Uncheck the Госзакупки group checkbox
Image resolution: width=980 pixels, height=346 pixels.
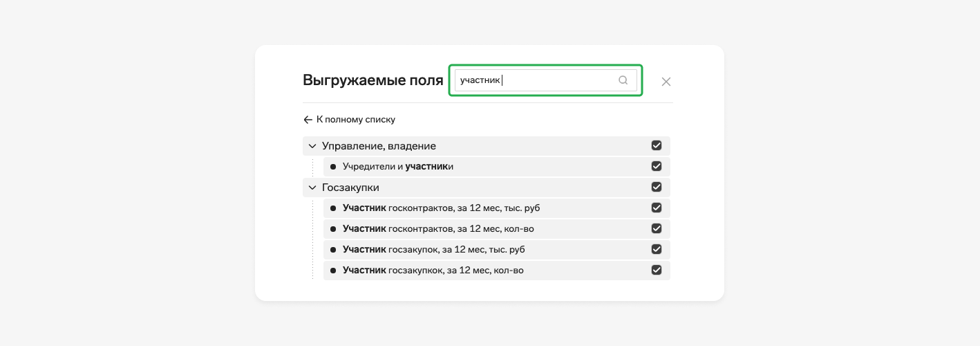[x=657, y=187]
